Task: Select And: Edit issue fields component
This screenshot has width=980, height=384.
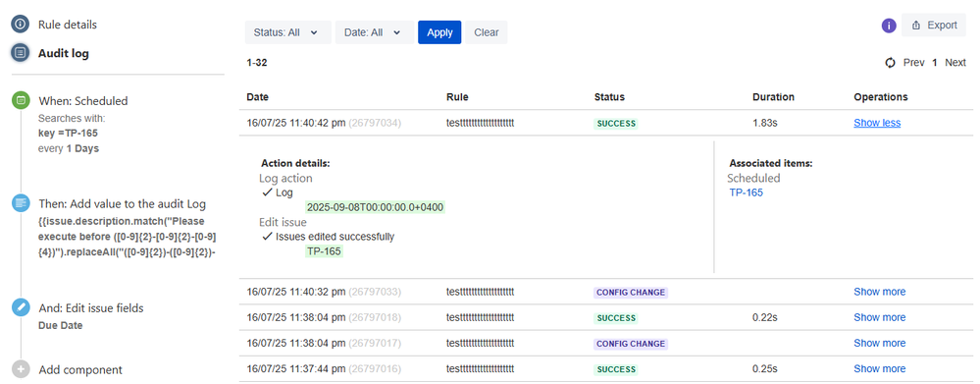Action: click(x=91, y=308)
